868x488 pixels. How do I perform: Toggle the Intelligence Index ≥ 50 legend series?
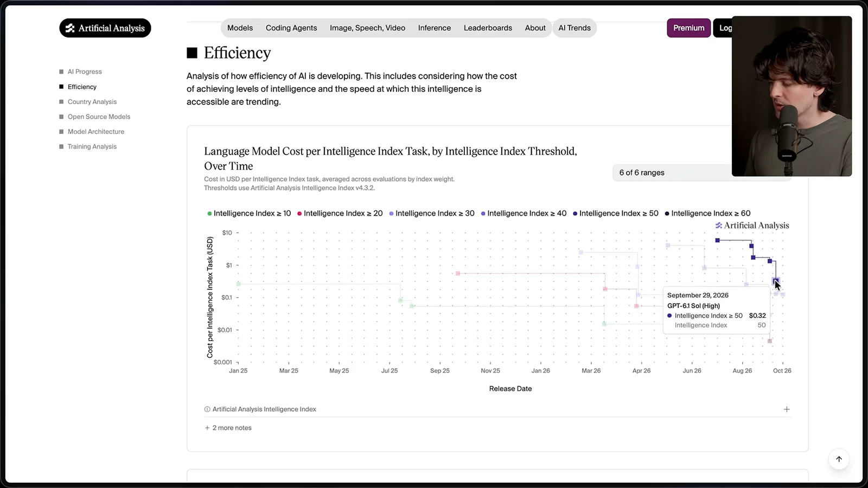tap(616, 214)
